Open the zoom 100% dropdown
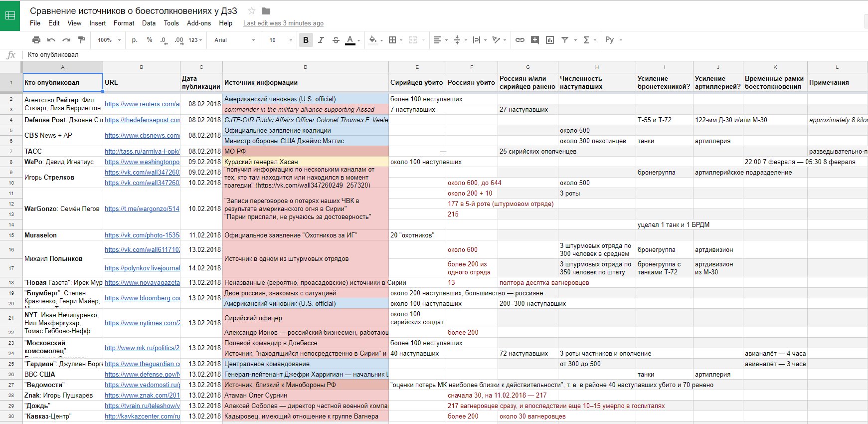Viewport: 868px width, 424px height. 109,40
